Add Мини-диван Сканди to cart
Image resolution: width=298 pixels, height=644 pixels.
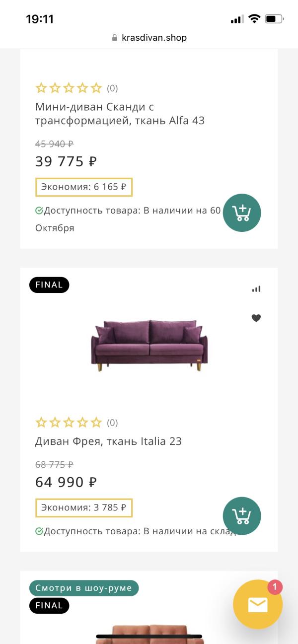[242, 213]
